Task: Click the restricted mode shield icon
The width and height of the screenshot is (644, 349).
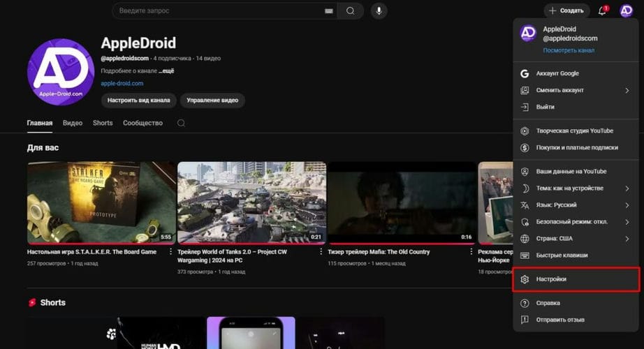Action: (x=525, y=222)
